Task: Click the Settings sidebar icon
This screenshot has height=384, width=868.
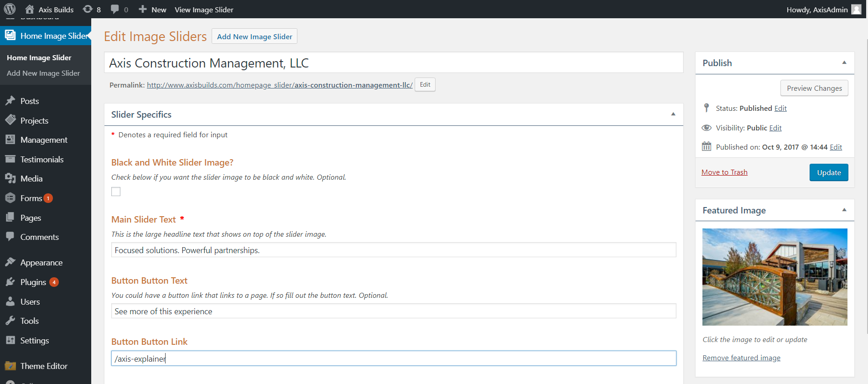Action: click(x=10, y=340)
